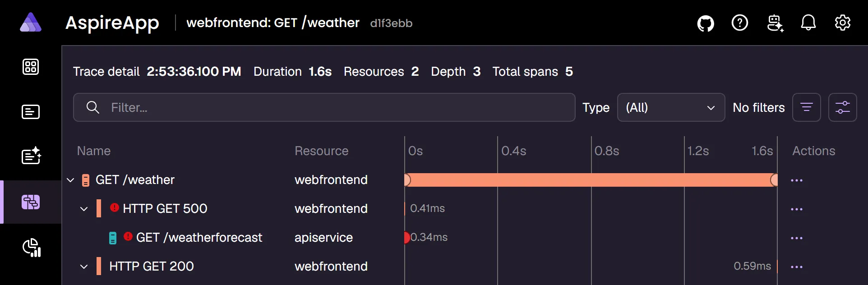The height and width of the screenshot is (285, 868).
Task: Open actions menu for HTTP GET 200 row
Action: pyautogui.click(x=797, y=267)
